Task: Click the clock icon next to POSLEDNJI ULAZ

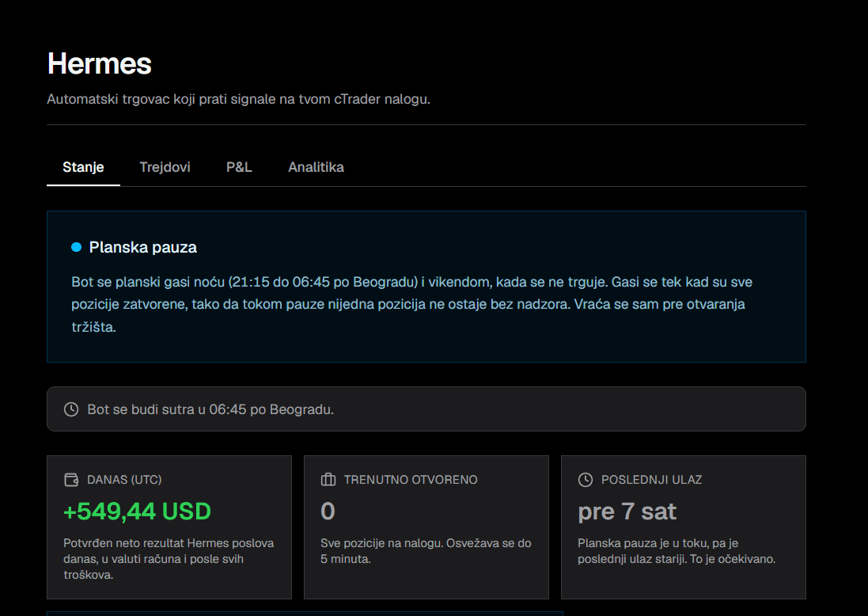Action: (x=585, y=480)
